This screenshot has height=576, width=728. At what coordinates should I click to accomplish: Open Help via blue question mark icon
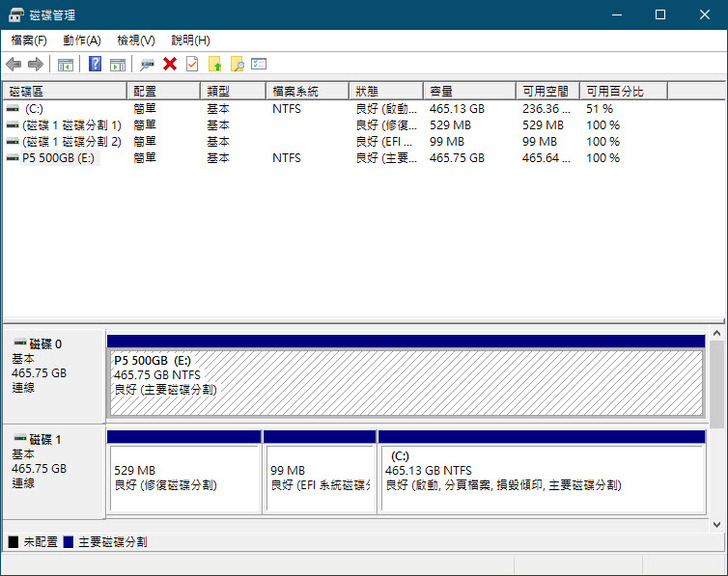[x=95, y=64]
